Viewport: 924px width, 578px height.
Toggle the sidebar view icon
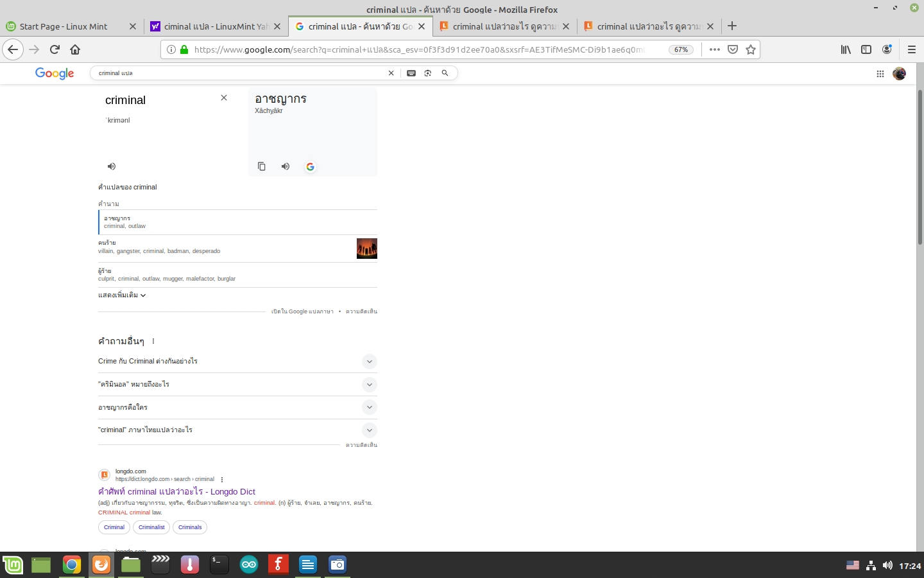pos(866,49)
